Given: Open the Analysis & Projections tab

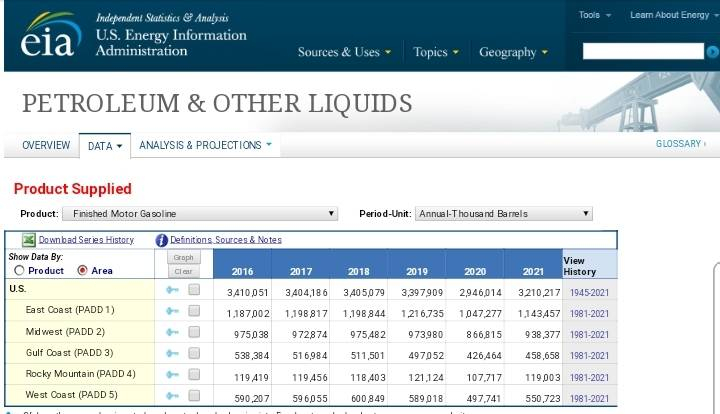Looking at the screenshot, I should 205,146.
